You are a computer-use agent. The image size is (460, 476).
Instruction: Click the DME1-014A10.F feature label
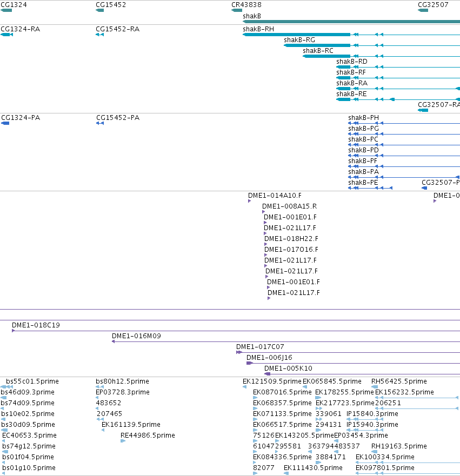pos(275,196)
